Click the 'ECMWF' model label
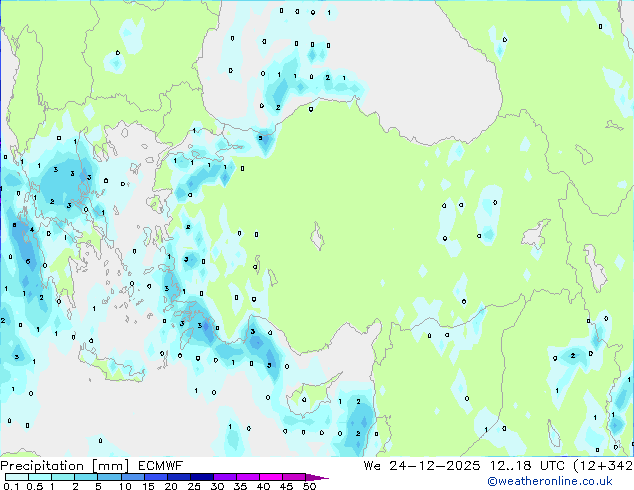The height and width of the screenshot is (490, 634). pos(161,466)
